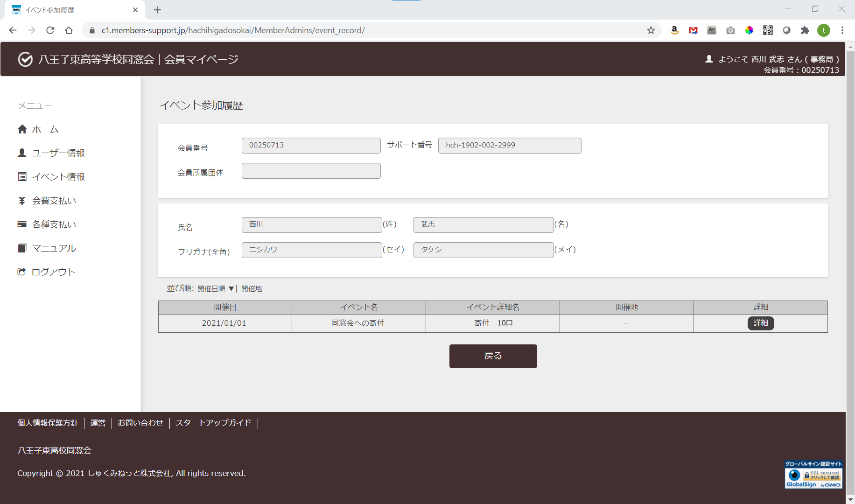Image resolution: width=855 pixels, height=504 pixels.
Task: Select the 会費支払い yen icon
Action: point(22,201)
